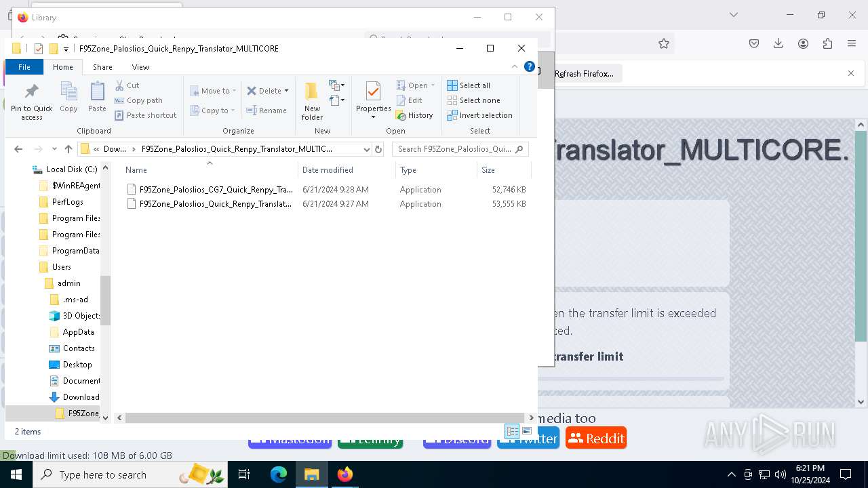Click the volume tray icon

[780, 474]
